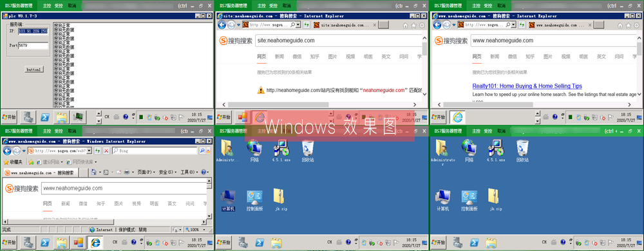Click the plc app taskbar icon
Screen dimensions: 644x251
(x=79, y=118)
